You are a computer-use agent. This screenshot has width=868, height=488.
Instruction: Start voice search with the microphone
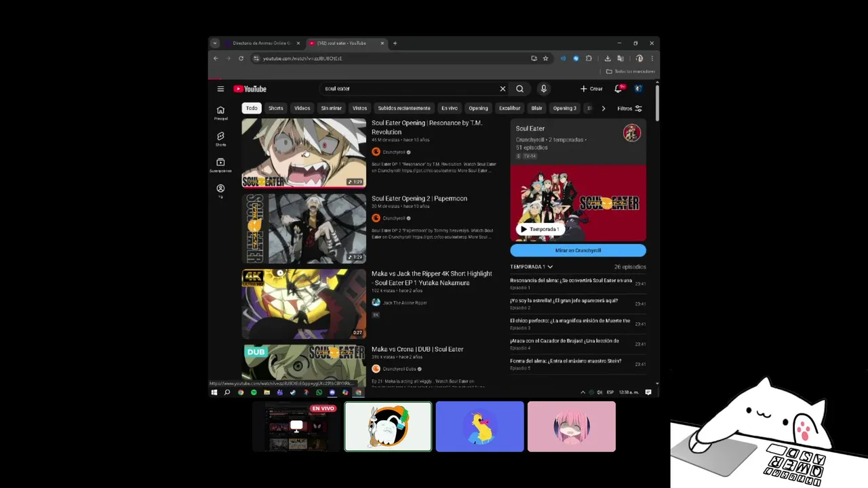pyautogui.click(x=543, y=89)
